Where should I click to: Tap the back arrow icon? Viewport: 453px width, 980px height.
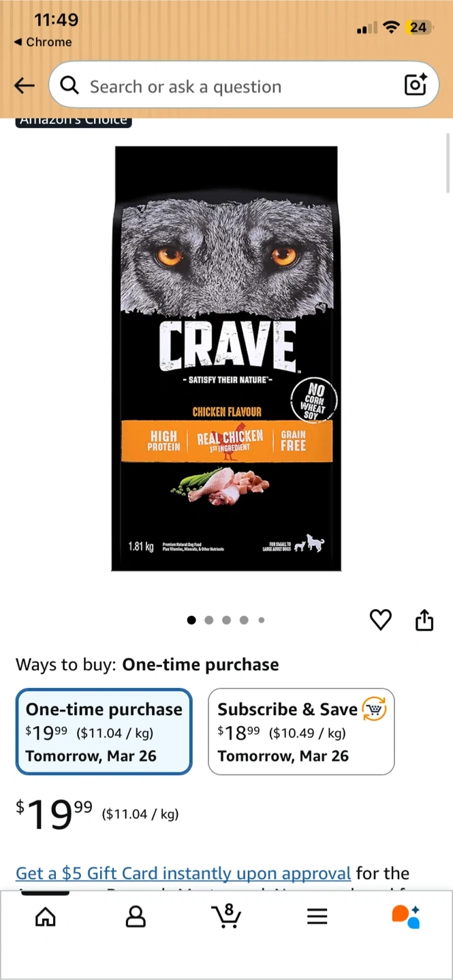click(x=25, y=85)
